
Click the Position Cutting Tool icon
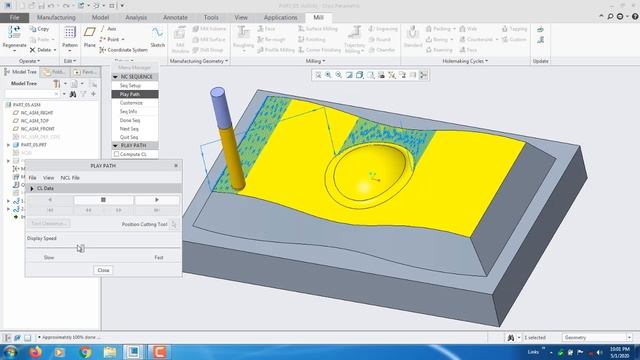(174, 224)
